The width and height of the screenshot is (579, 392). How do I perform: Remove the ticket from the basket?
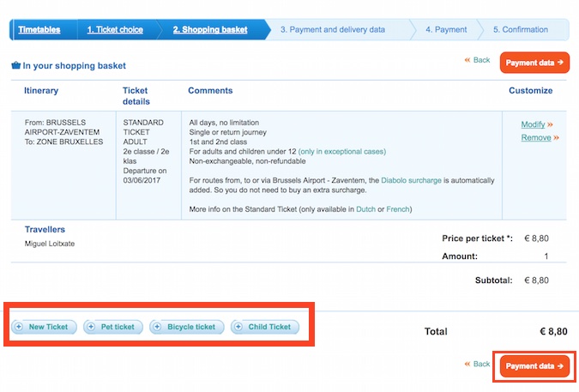[535, 138]
